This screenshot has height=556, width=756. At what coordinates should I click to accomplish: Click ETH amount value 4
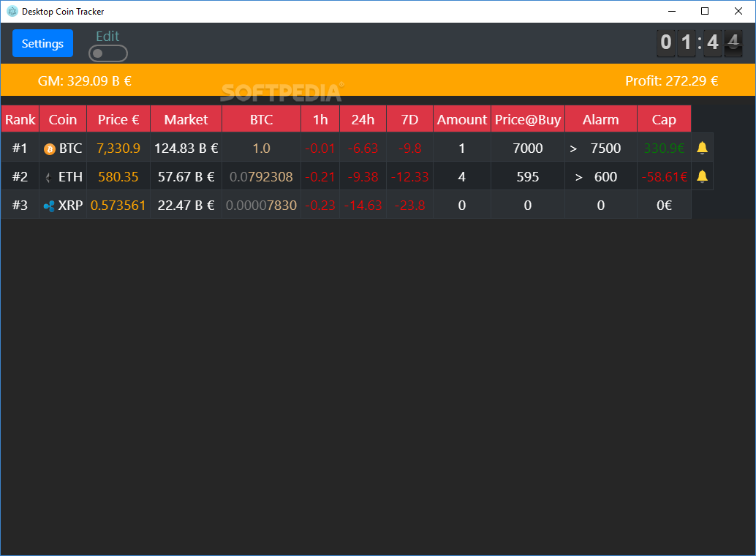[462, 176]
